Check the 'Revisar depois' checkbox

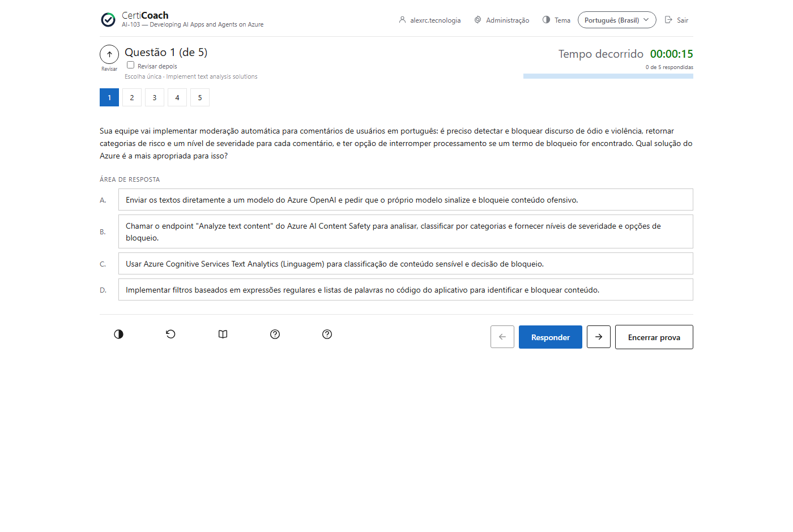click(x=130, y=65)
